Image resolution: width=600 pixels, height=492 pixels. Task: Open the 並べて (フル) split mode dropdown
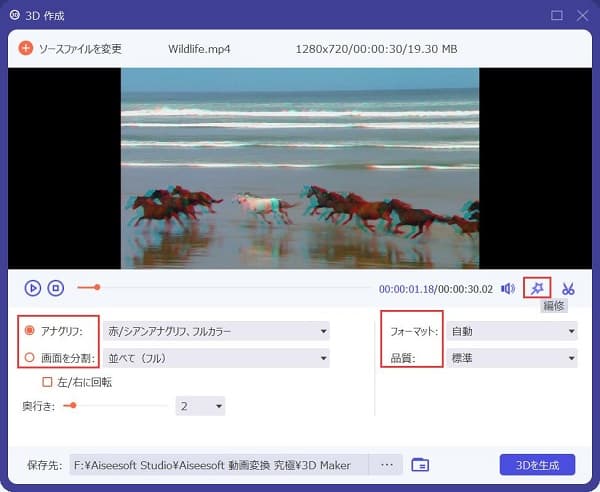click(216, 358)
